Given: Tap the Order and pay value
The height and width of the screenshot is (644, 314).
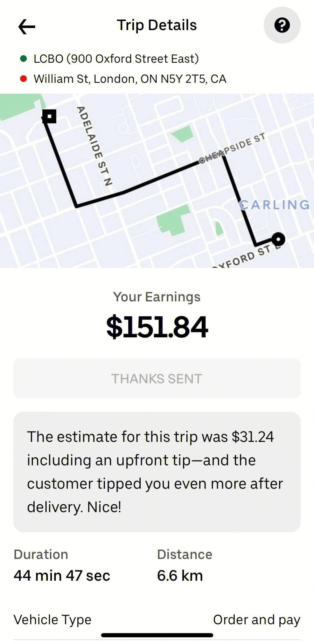Looking at the screenshot, I should 257,620.
